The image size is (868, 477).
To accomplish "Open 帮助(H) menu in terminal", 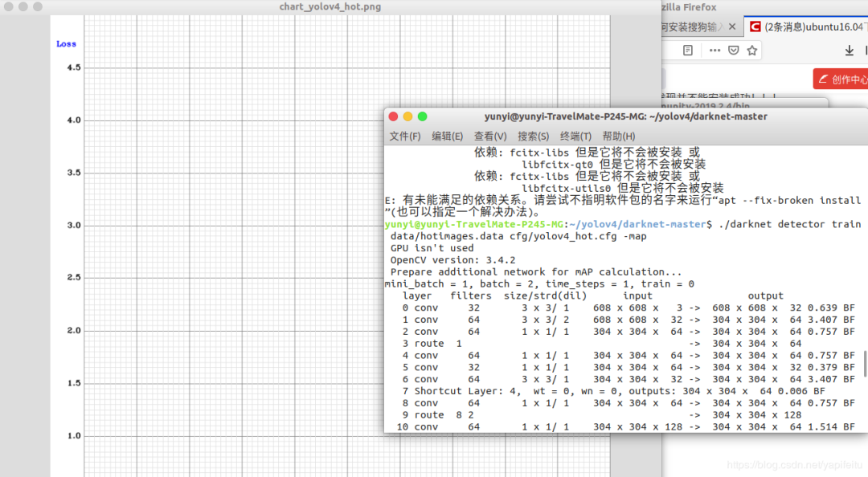I will click(618, 136).
